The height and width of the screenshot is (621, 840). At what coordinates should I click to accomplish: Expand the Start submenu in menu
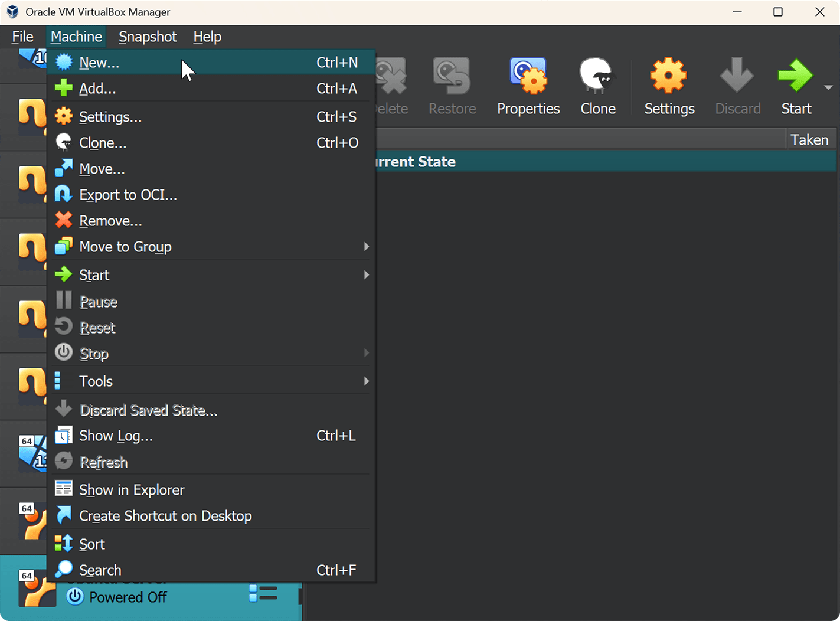(x=94, y=275)
